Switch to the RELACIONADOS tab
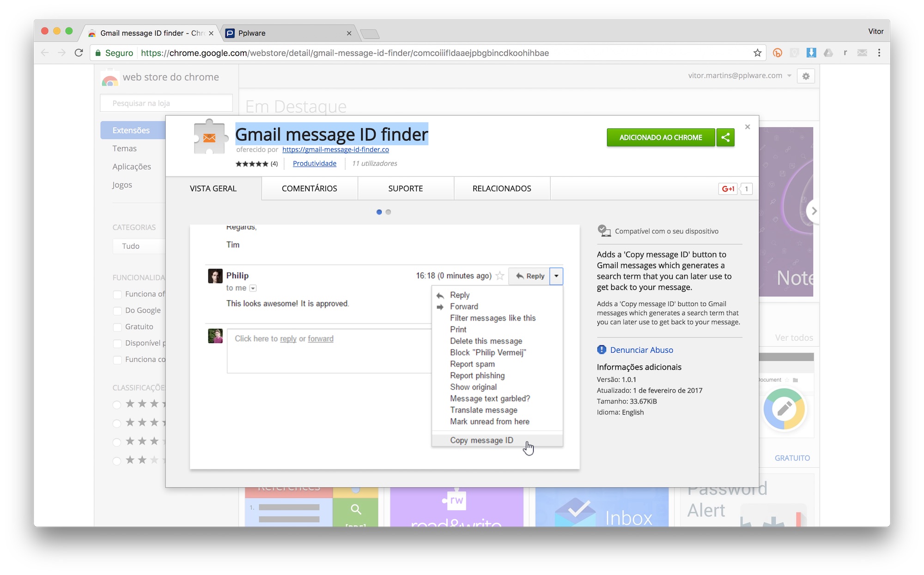 (501, 188)
